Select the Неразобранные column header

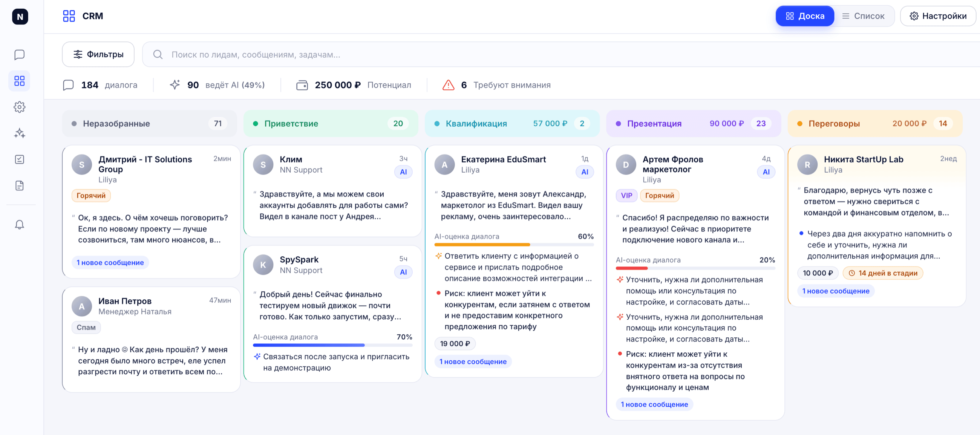pos(149,123)
